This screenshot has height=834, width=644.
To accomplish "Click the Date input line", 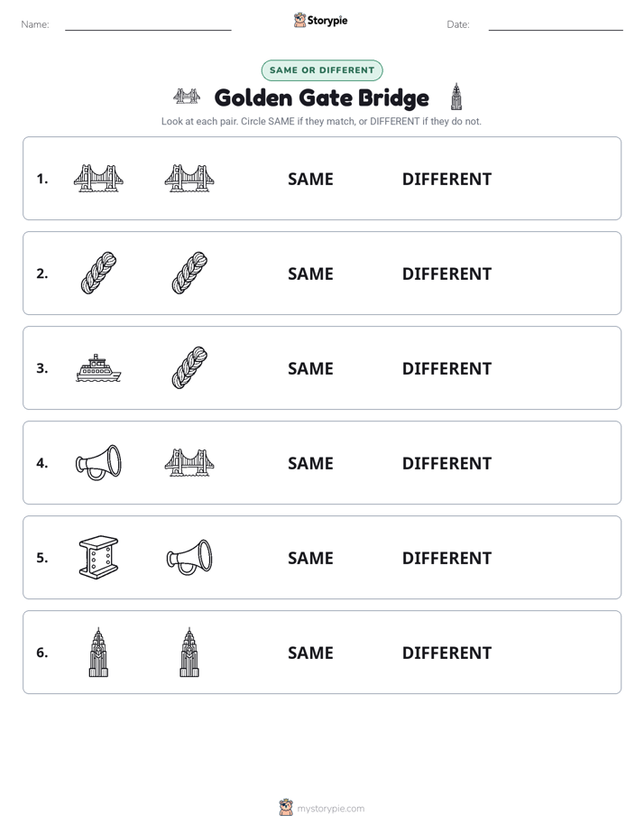I will pyautogui.click(x=556, y=25).
